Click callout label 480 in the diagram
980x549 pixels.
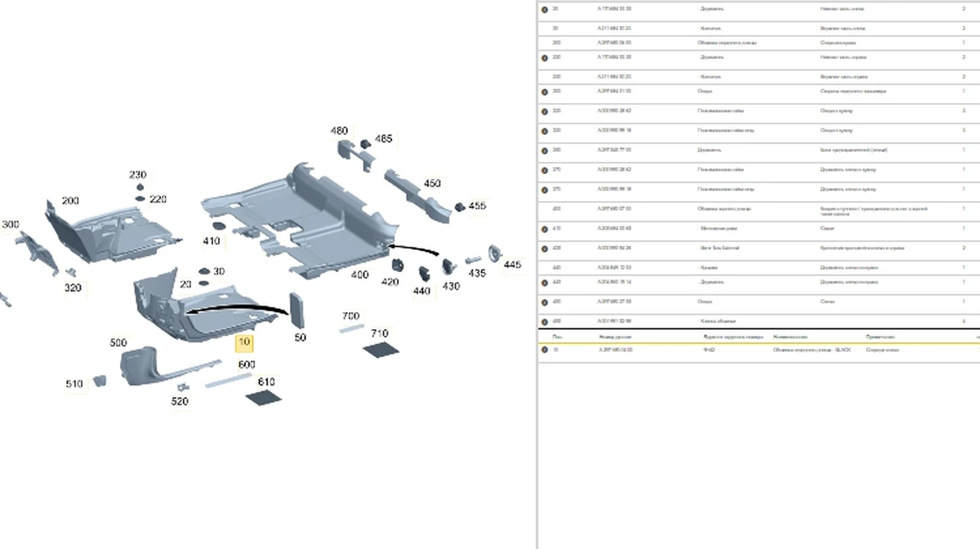click(339, 131)
